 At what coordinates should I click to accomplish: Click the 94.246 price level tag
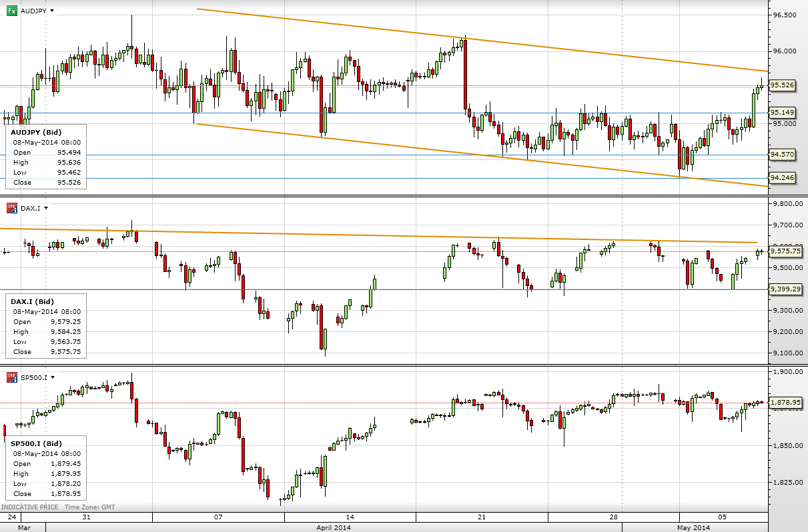[782, 178]
